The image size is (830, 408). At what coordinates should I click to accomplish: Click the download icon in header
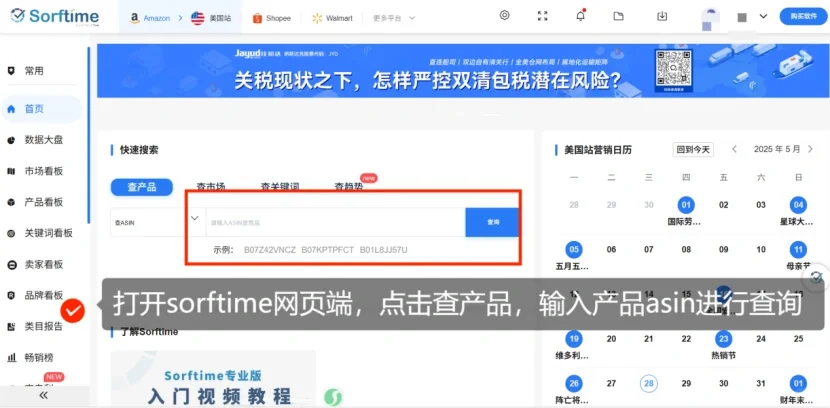click(662, 16)
